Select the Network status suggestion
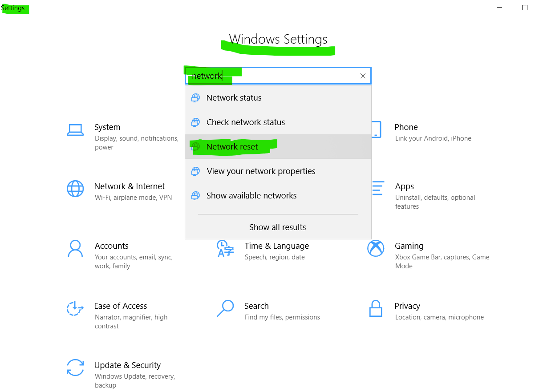Image resolution: width=535 pixels, height=392 pixels. coord(278,98)
